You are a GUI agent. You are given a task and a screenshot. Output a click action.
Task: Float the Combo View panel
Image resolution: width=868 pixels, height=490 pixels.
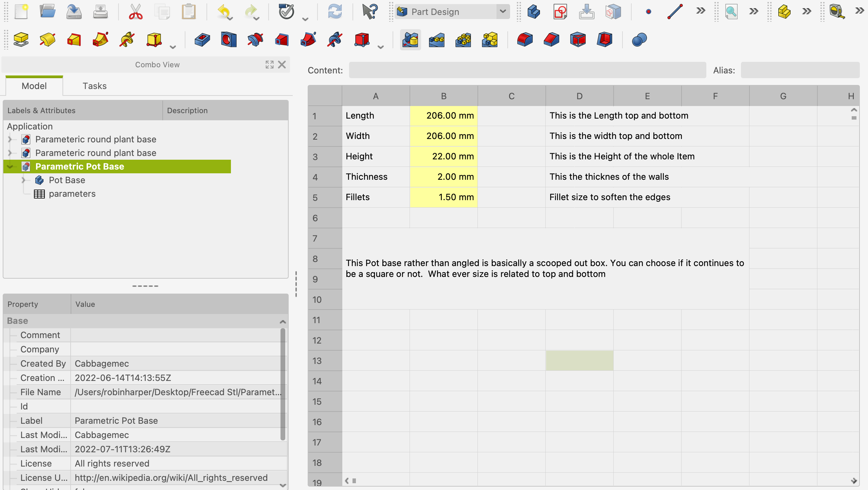point(269,65)
